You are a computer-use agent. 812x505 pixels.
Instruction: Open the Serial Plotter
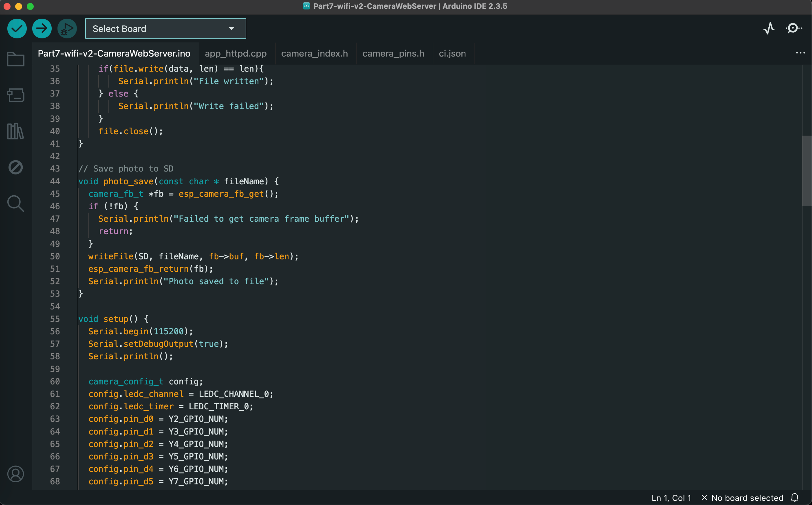coord(769,28)
